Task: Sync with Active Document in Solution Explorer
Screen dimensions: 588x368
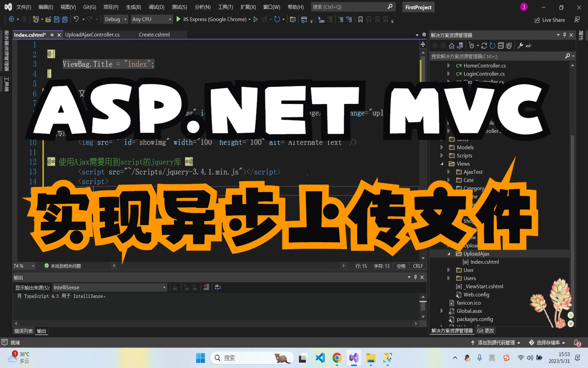Action: 484,46
